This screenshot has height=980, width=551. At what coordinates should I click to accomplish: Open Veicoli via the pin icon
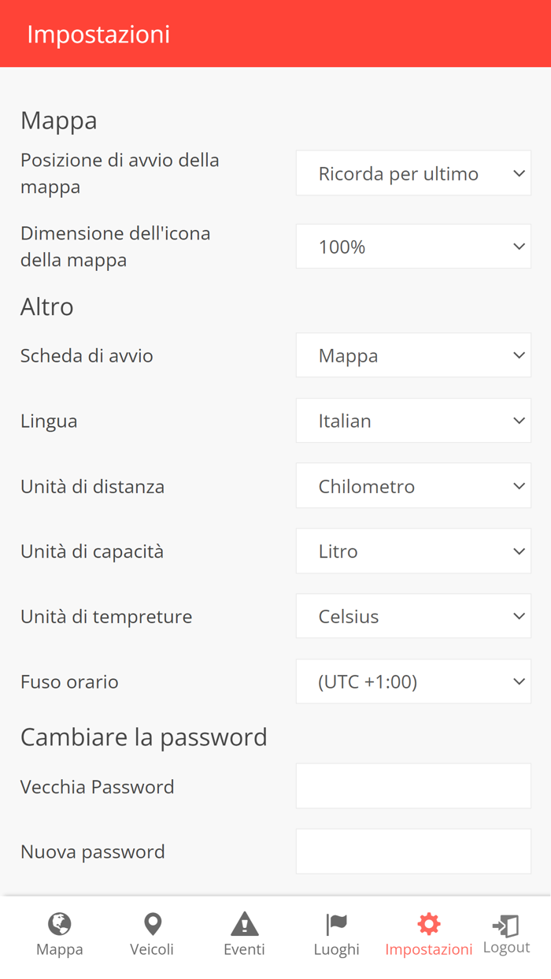pos(152,923)
